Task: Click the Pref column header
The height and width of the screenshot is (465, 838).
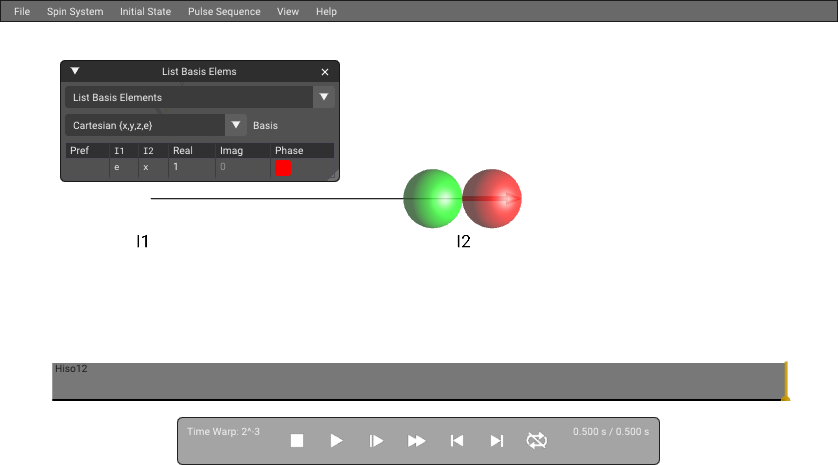Action: pyautogui.click(x=87, y=151)
